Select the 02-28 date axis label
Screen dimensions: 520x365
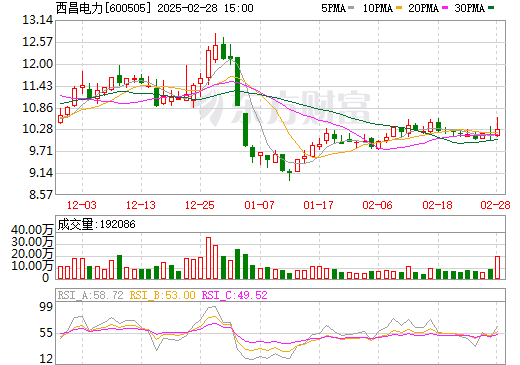click(x=495, y=205)
